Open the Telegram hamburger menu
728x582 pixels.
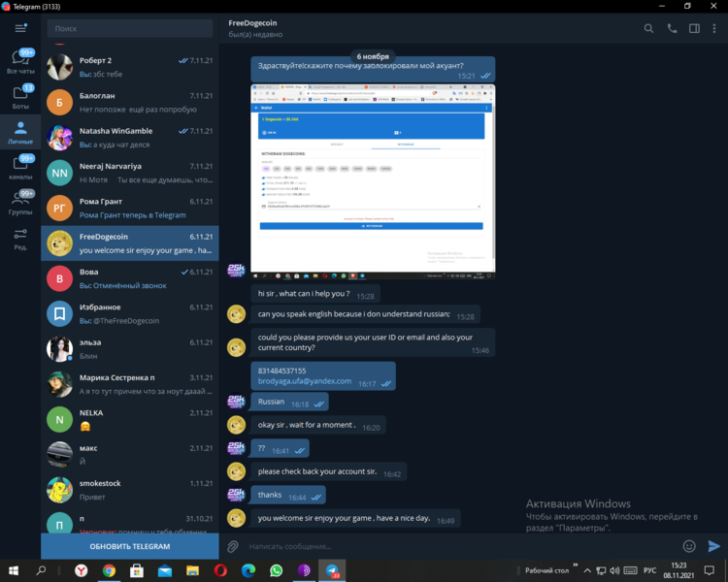click(x=20, y=28)
